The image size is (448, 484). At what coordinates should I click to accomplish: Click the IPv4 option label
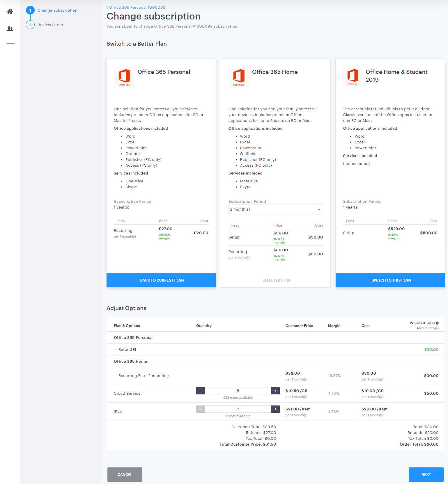coord(118,412)
